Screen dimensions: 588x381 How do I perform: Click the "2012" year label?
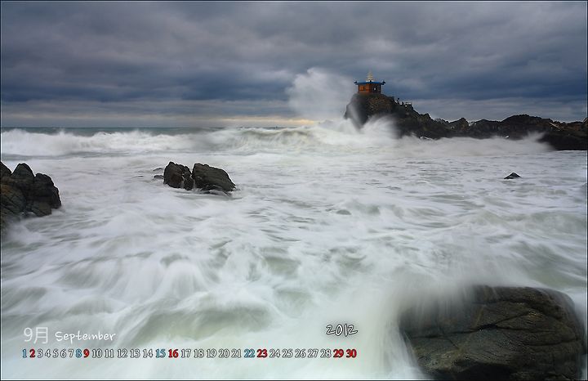tap(341, 330)
